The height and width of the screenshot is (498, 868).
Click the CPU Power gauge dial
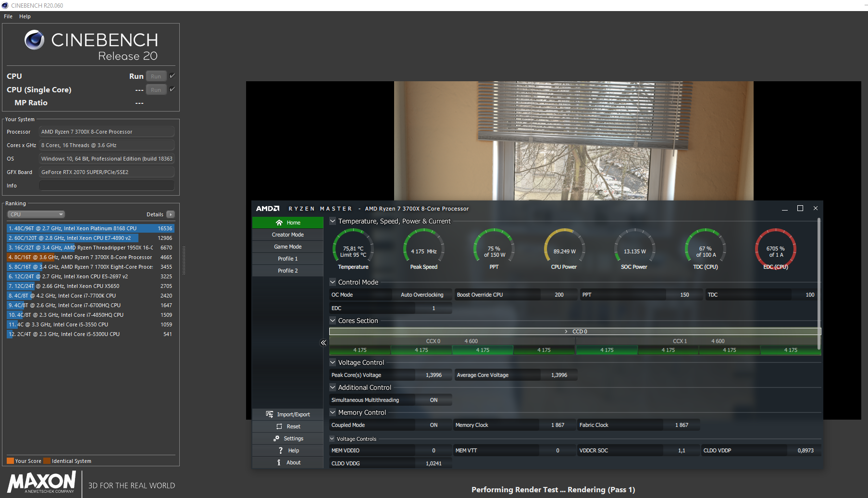(565, 249)
